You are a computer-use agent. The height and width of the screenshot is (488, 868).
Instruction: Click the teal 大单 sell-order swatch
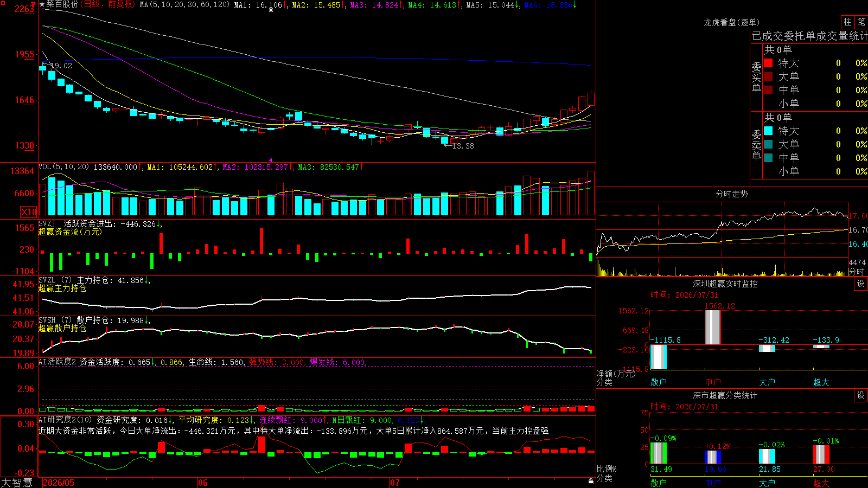768,144
